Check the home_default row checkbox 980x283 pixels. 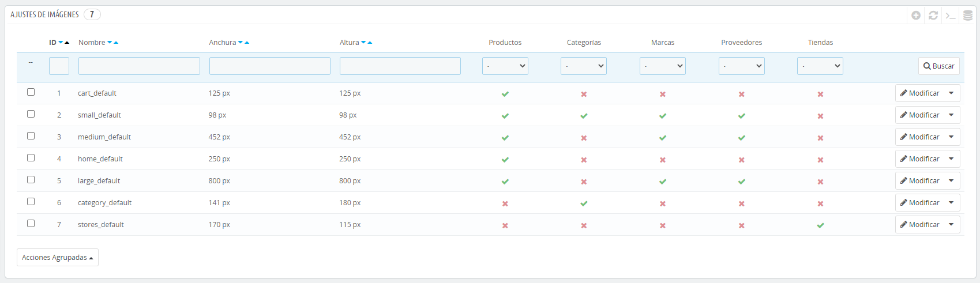click(31, 158)
